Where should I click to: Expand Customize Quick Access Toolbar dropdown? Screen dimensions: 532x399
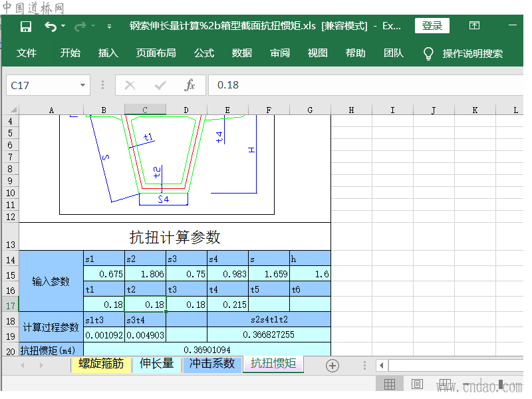click(x=109, y=26)
